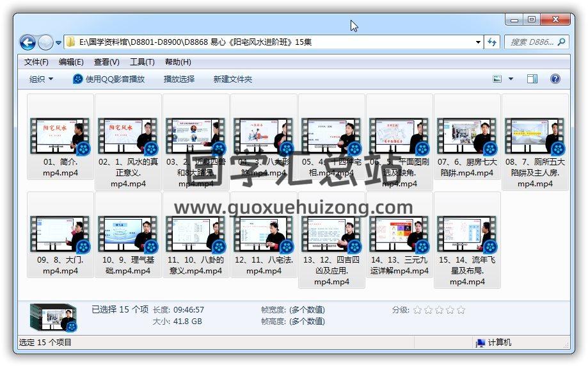
Task: Click the folder icon in the address bar
Action: point(70,42)
